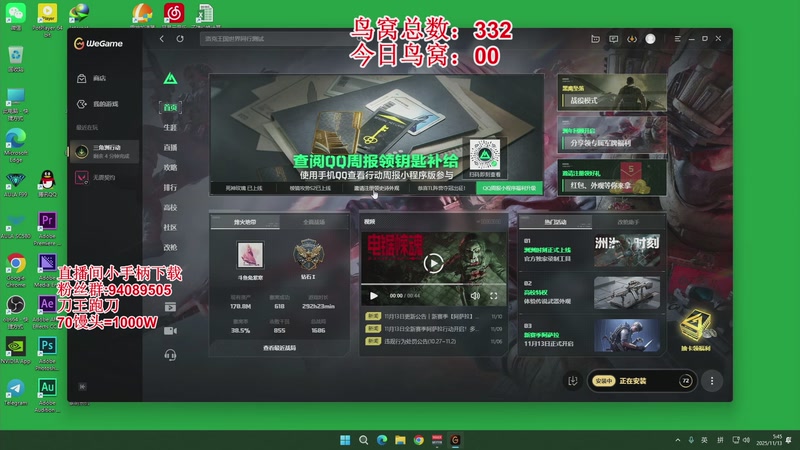Image resolution: width=800 pixels, height=450 pixels.
Task: Click the video progress bar
Action: point(434,284)
